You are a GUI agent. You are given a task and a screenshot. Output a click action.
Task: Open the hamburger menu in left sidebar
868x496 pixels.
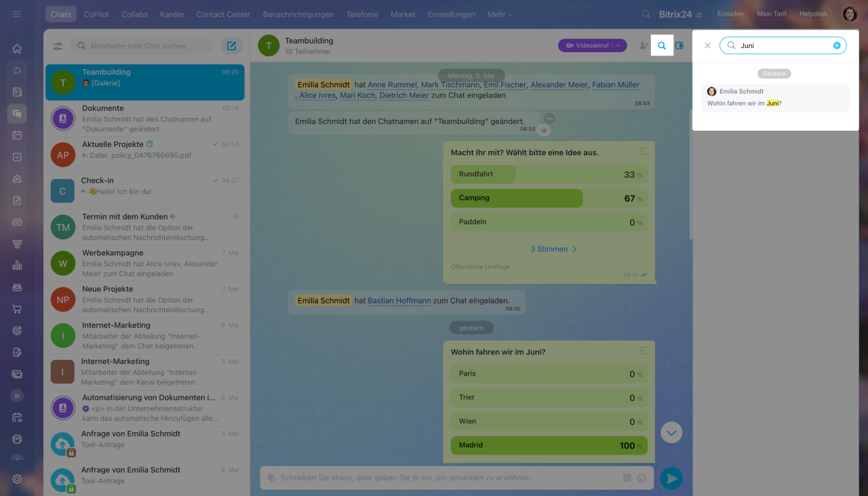(17, 14)
